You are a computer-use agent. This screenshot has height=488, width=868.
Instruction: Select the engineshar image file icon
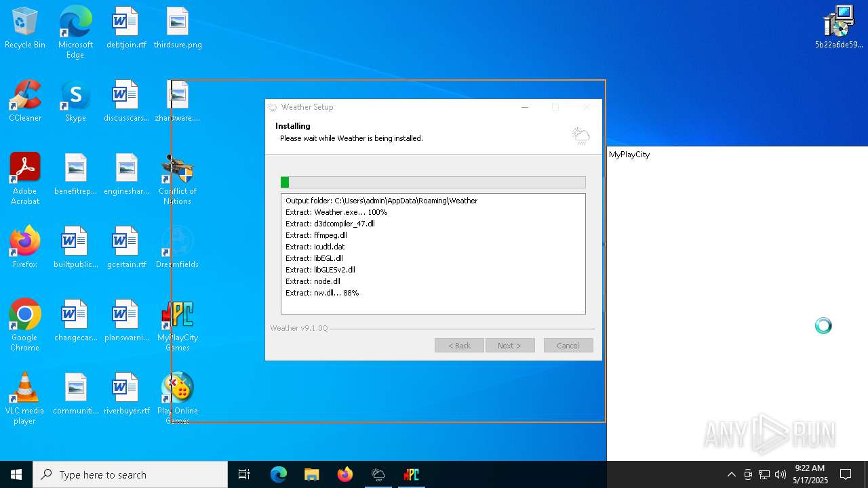coord(126,174)
